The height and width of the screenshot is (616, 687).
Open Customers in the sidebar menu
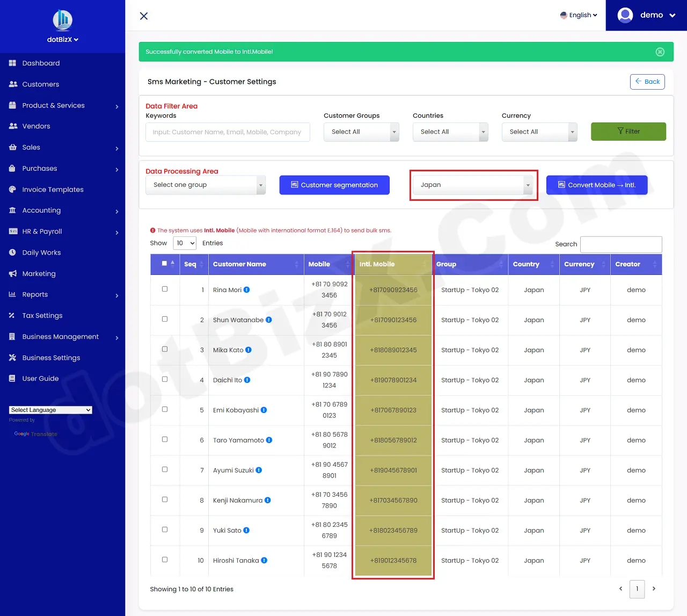coord(40,84)
